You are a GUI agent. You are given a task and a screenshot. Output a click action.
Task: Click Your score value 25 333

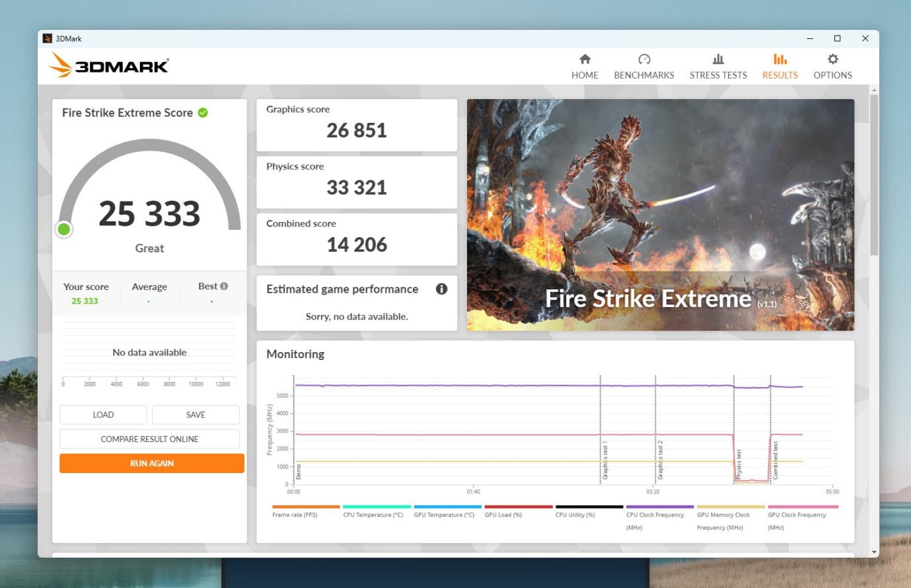point(85,301)
